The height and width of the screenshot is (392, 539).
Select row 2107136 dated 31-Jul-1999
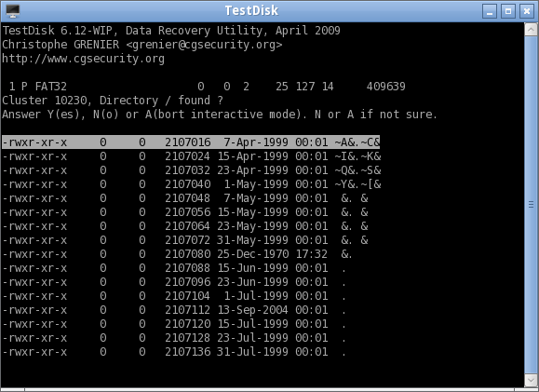click(x=174, y=352)
